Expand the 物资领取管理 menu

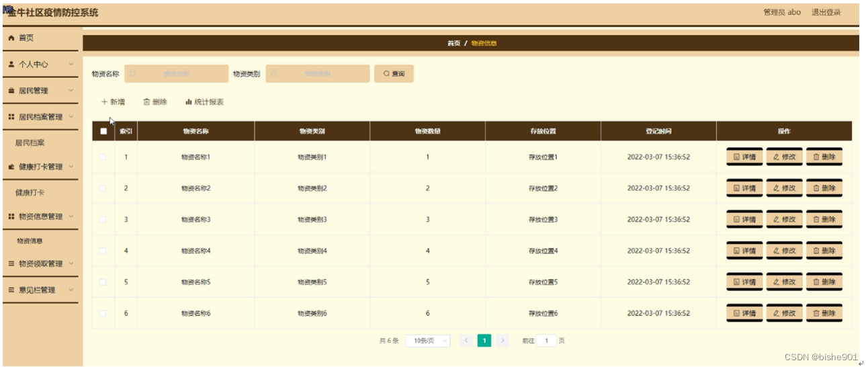[40, 264]
